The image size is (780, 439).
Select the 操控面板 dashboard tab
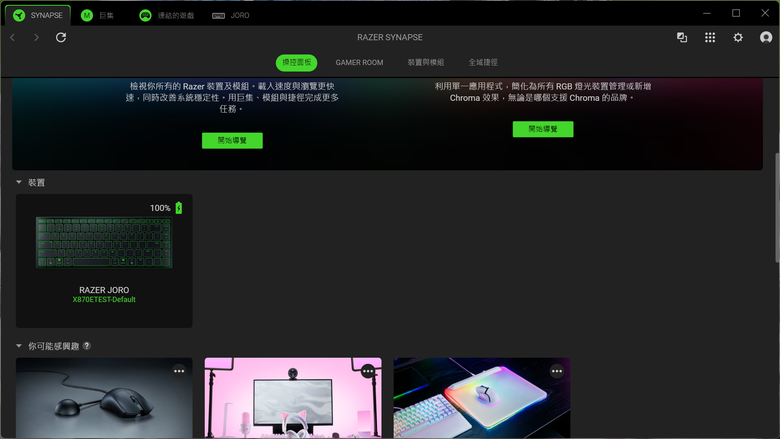[296, 63]
